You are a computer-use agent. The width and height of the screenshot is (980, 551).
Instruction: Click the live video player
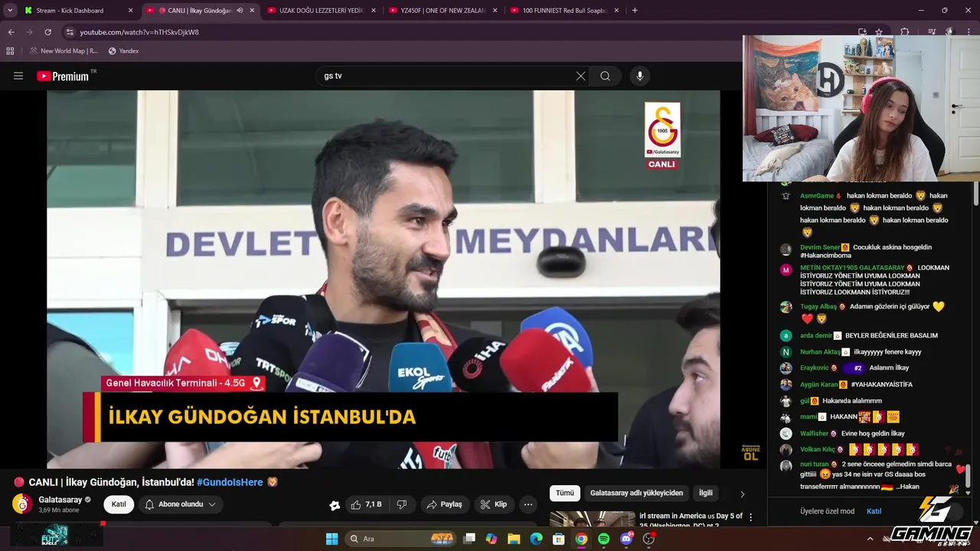383,279
